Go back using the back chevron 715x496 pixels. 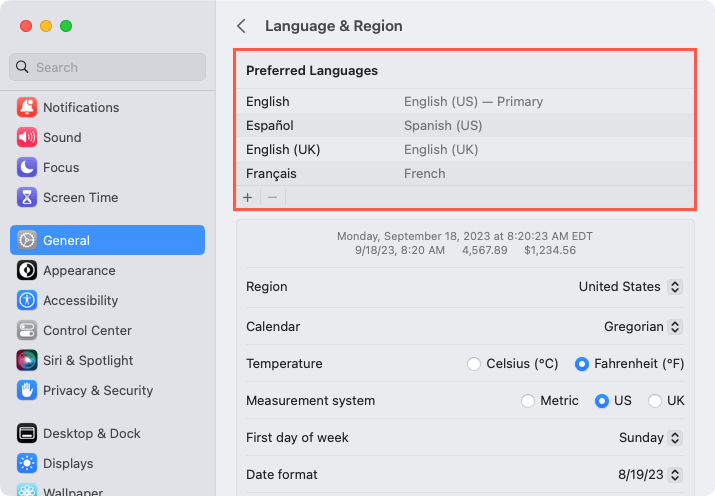241,26
